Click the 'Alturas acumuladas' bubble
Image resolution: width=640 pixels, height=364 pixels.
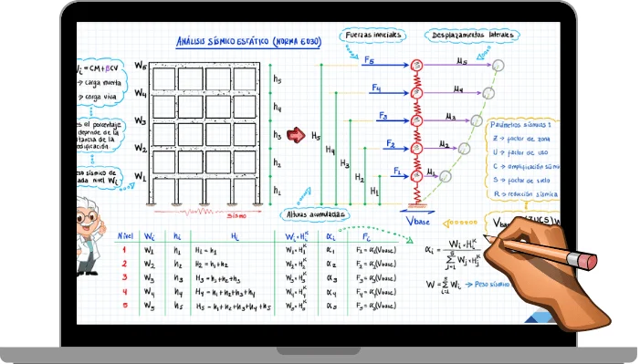click(315, 214)
